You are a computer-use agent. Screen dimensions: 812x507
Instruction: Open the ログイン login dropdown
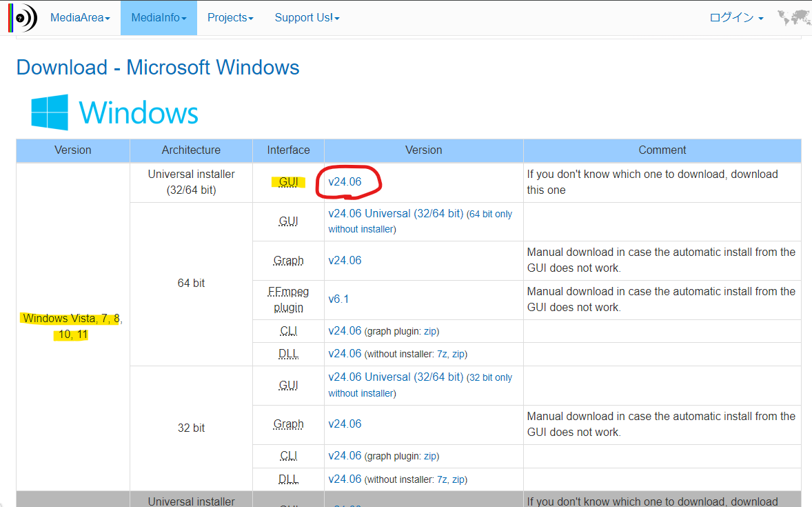click(736, 18)
